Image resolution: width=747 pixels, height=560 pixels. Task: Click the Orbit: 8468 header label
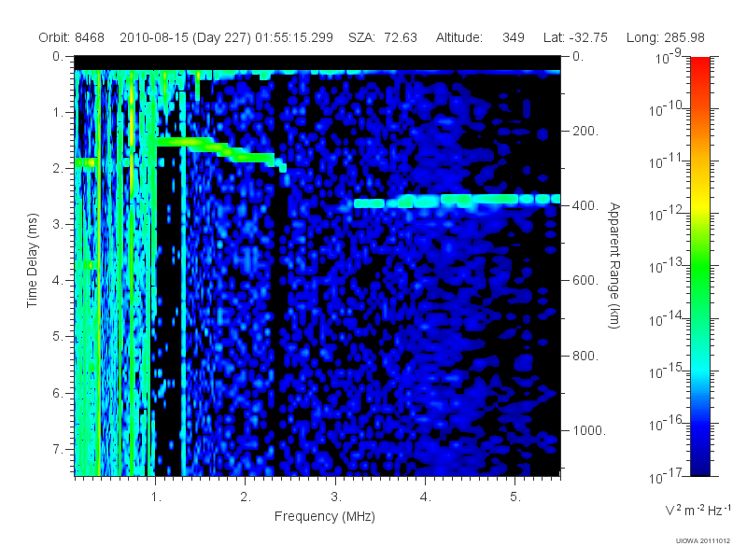(x=72, y=37)
